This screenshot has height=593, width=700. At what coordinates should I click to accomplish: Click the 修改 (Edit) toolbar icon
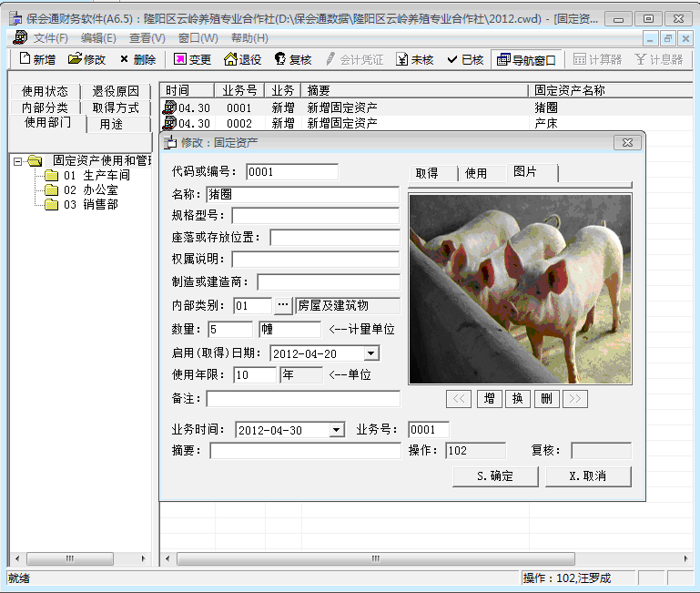coord(87,59)
